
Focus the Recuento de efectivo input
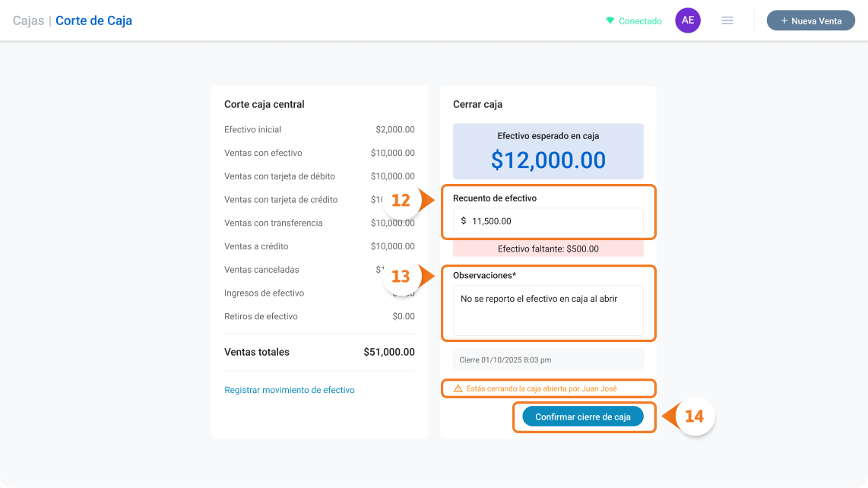[548, 221]
